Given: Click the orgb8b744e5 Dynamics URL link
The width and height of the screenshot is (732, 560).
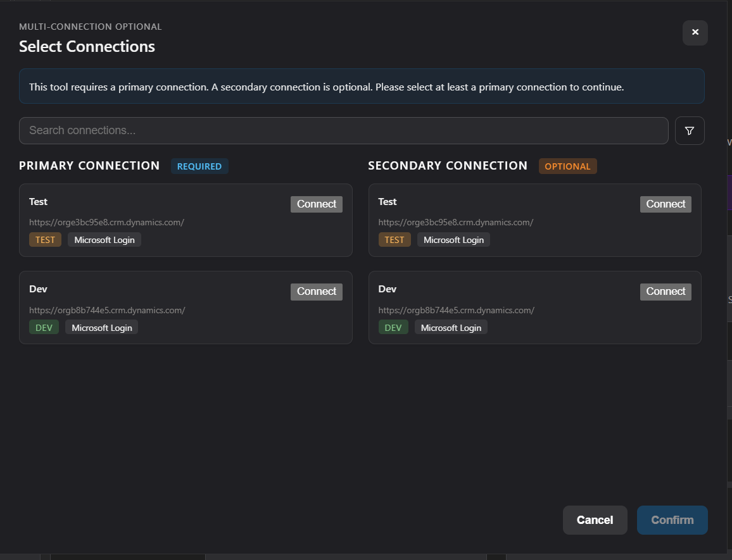Looking at the screenshot, I should pyautogui.click(x=107, y=310).
